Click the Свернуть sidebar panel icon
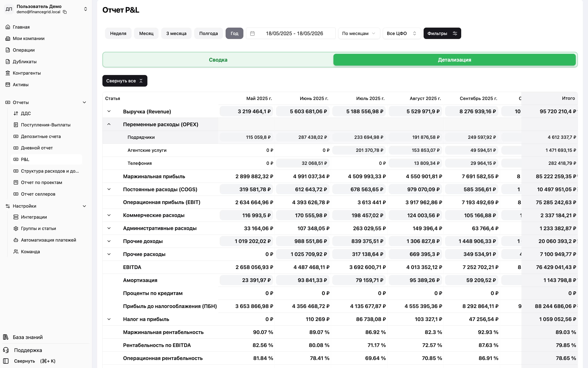The width and height of the screenshot is (588, 368). 6,361
